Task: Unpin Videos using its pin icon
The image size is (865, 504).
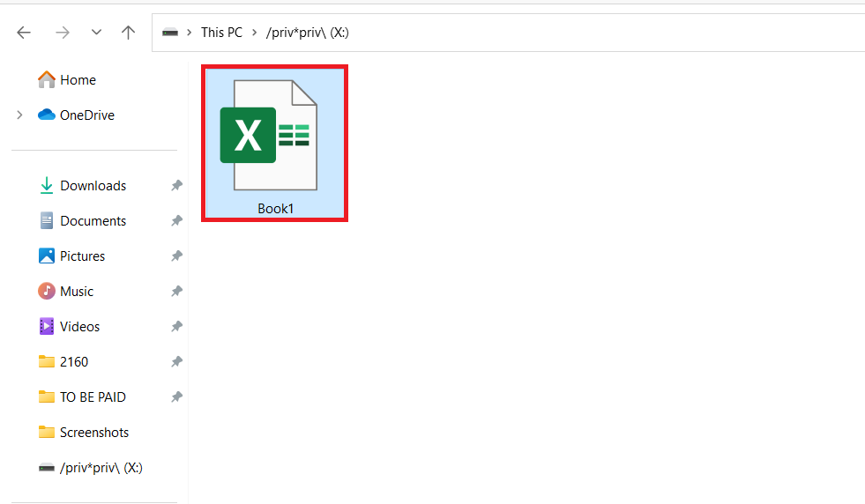Action: 176,326
